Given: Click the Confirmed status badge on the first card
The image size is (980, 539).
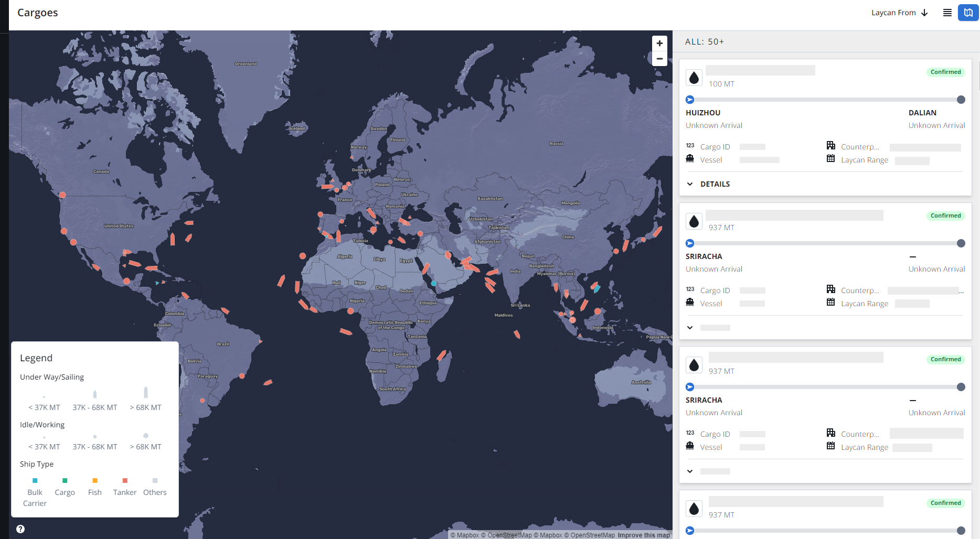Looking at the screenshot, I should pos(945,72).
